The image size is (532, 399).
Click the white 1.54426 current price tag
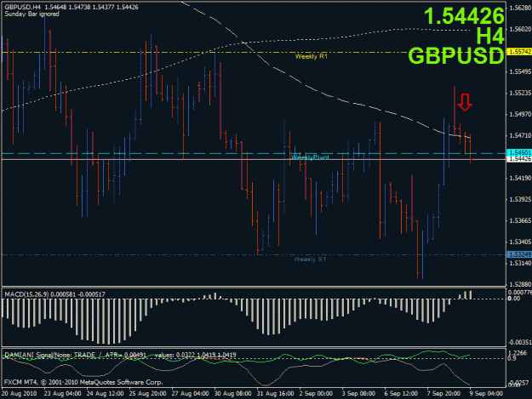tap(519, 159)
